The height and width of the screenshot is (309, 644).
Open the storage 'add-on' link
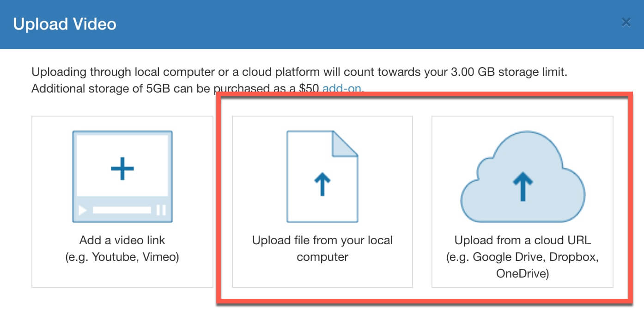pos(342,88)
